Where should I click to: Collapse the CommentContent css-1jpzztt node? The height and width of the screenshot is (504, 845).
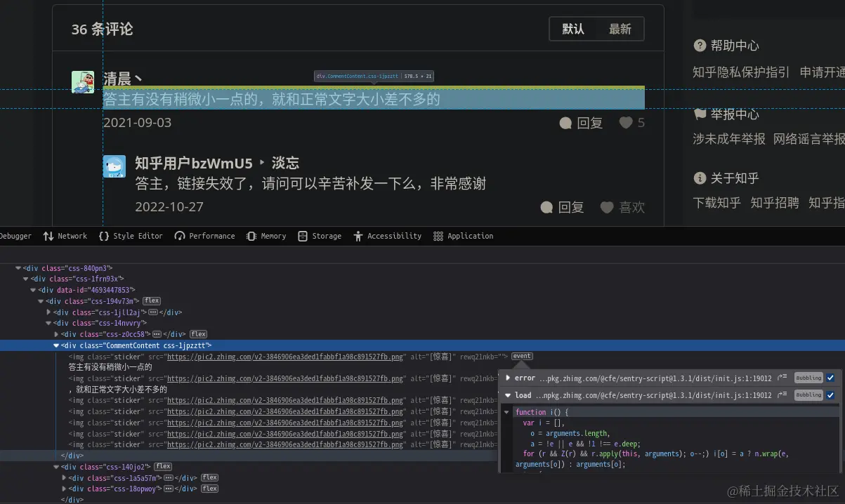coord(56,345)
